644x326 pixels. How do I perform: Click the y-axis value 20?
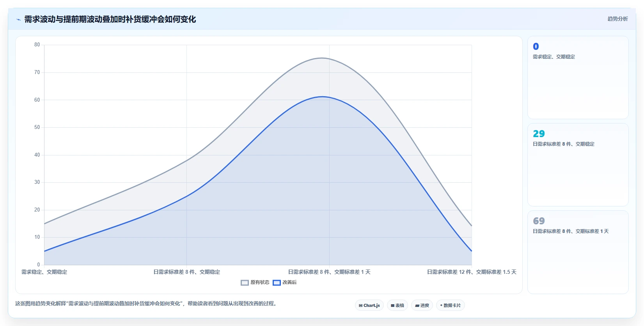pyautogui.click(x=37, y=210)
